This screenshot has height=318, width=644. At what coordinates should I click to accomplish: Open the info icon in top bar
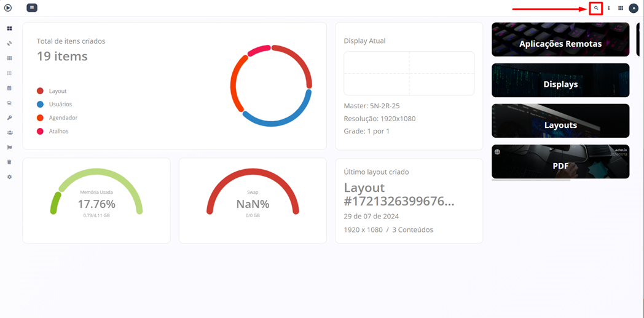609,9
